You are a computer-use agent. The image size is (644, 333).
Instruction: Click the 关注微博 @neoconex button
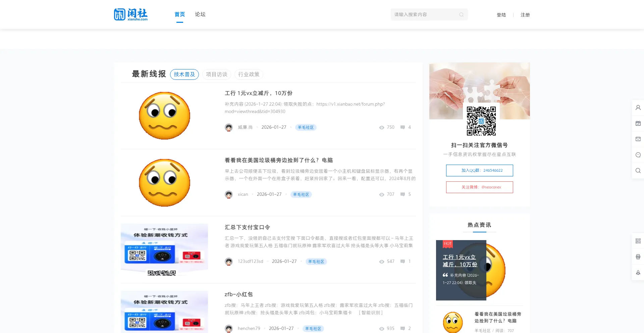pos(480,187)
